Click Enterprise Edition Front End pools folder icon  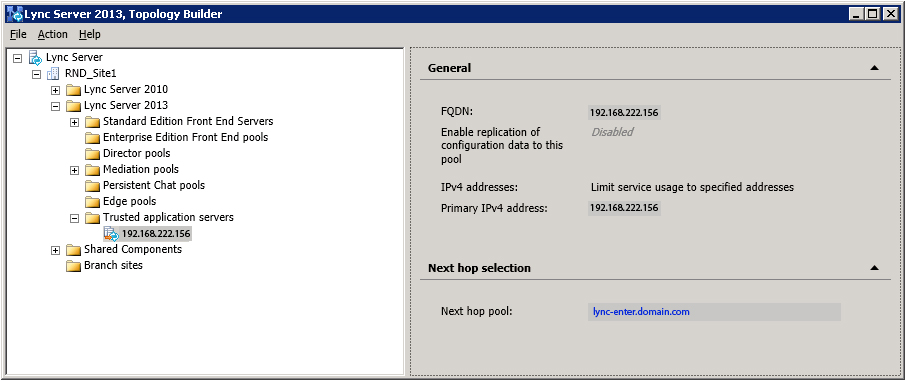[x=92, y=138]
